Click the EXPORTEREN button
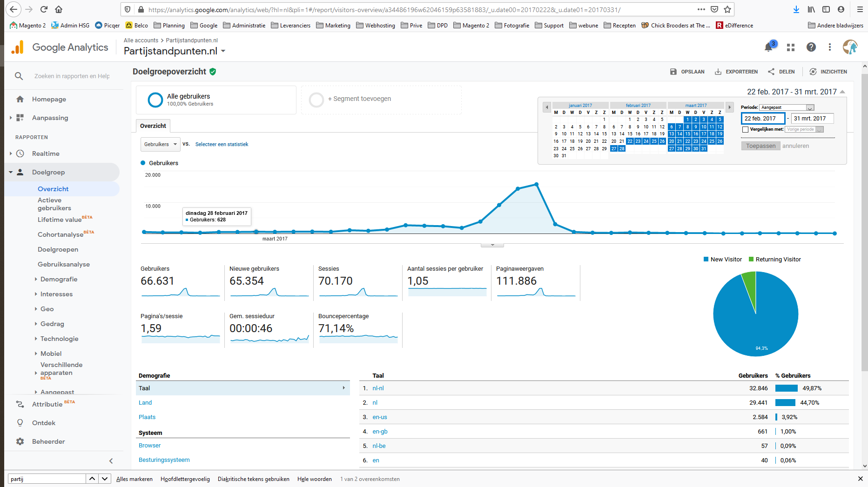 coord(736,72)
